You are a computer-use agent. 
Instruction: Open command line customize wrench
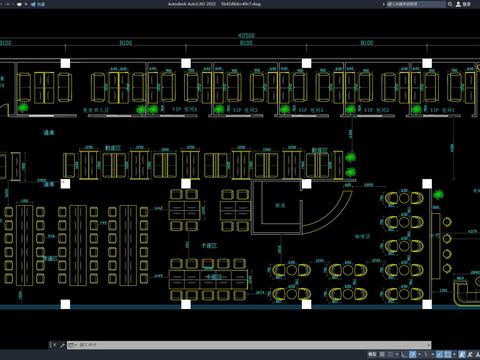click(x=62, y=345)
